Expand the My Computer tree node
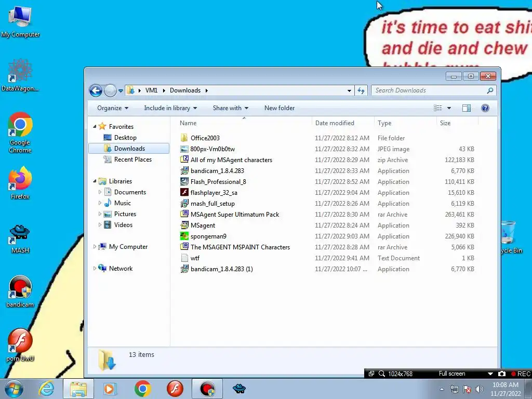Screen dimensions: 532x399 coord(95,247)
